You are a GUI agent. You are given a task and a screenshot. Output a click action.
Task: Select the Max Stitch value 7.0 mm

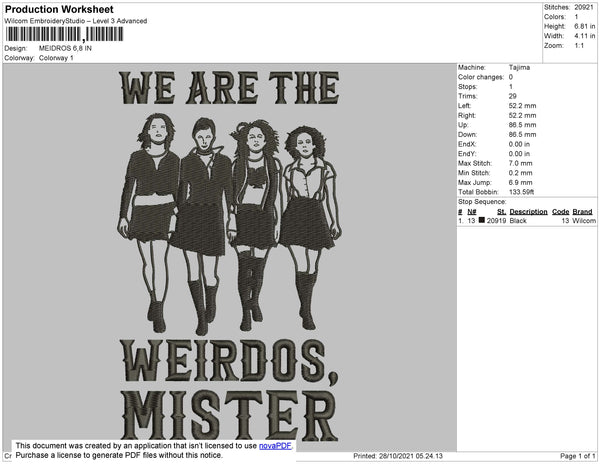pos(520,163)
